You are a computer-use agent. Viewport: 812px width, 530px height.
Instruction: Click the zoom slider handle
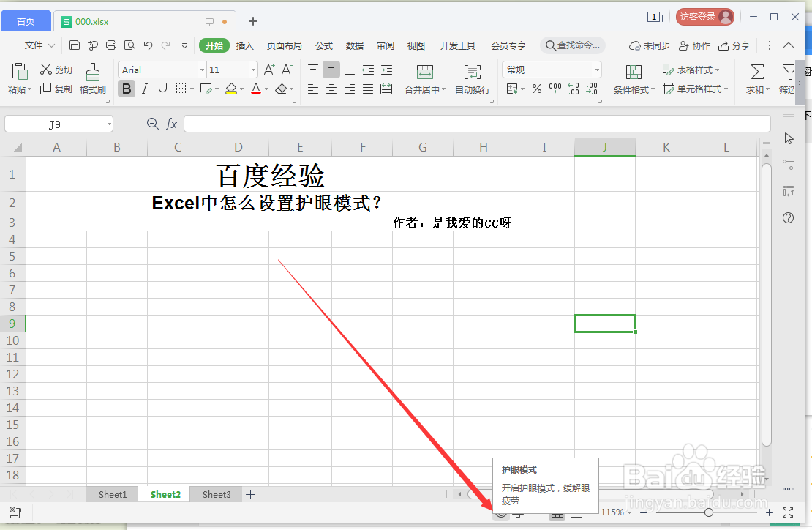pos(708,512)
